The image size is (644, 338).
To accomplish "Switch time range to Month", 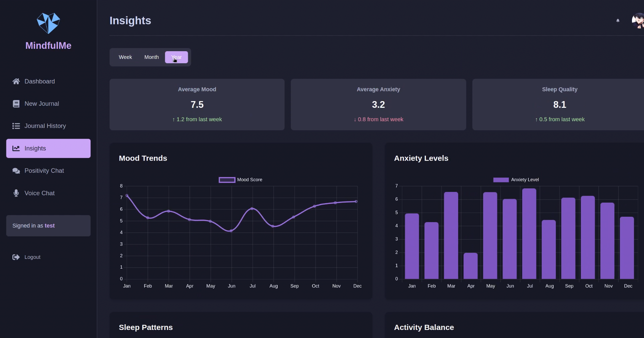I will tap(151, 57).
